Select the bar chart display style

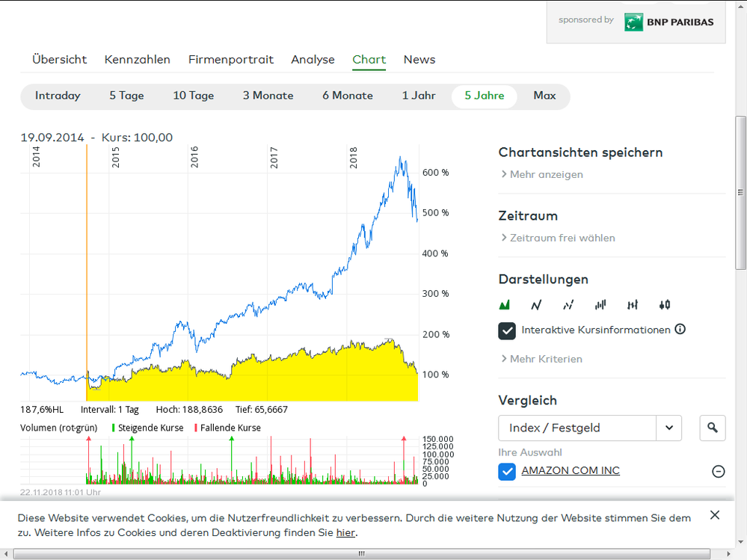[x=600, y=304]
